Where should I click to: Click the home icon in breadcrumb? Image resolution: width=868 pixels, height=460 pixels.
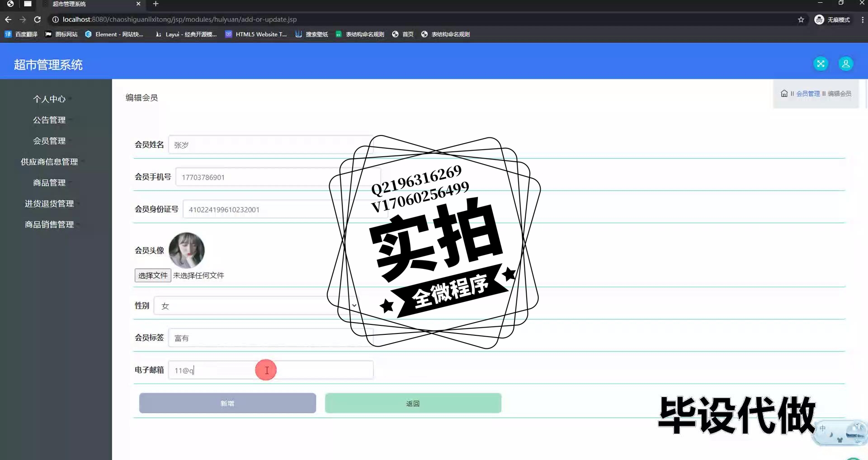click(784, 94)
